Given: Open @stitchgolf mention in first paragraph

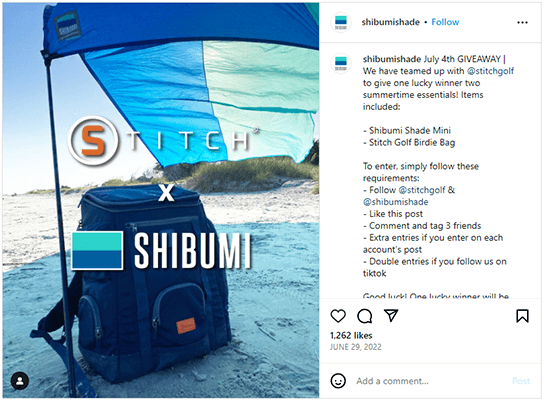Looking at the screenshot, I should 490,71.
